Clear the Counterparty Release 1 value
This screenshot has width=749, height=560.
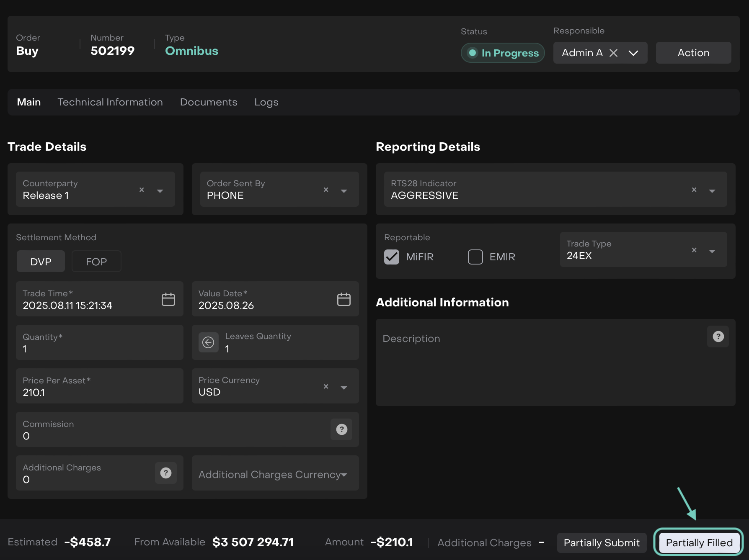tap(142, 190)
